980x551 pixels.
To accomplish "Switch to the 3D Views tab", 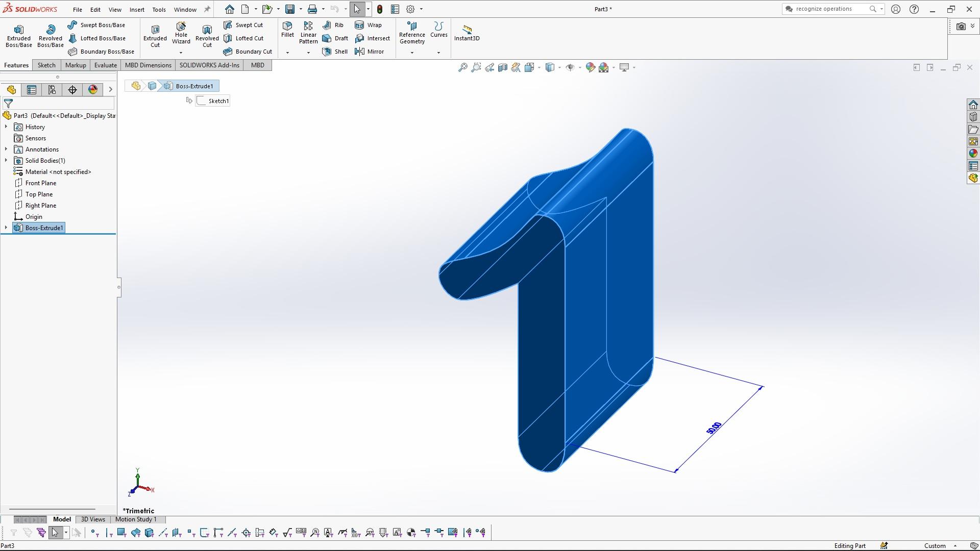I will (x=93, y=519).
